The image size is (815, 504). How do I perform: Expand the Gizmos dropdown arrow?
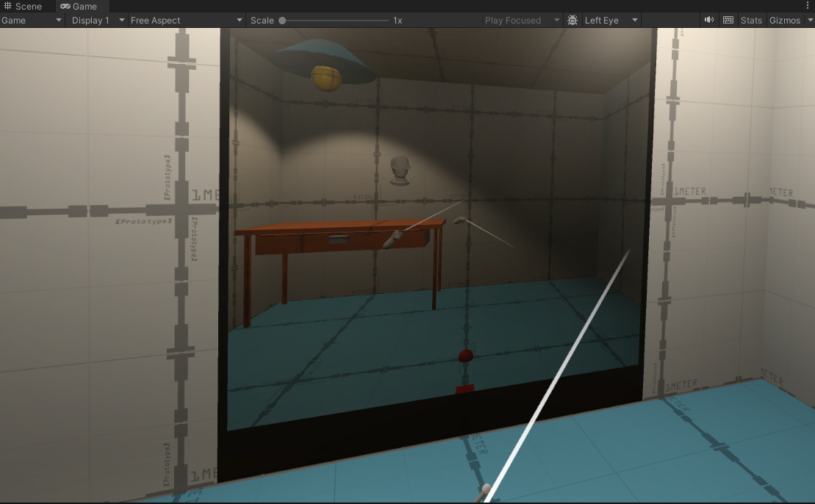pos(809,21)
